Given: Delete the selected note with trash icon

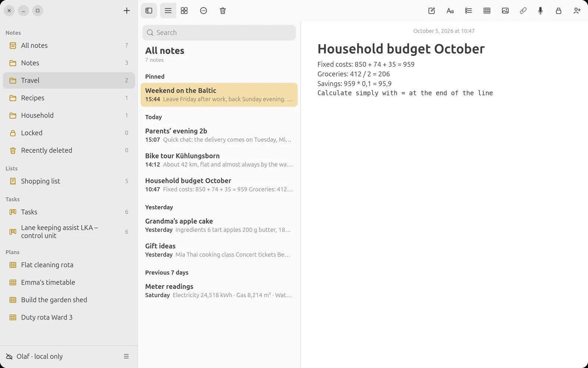Looking at the screenshot, I should tap(223, 11).
